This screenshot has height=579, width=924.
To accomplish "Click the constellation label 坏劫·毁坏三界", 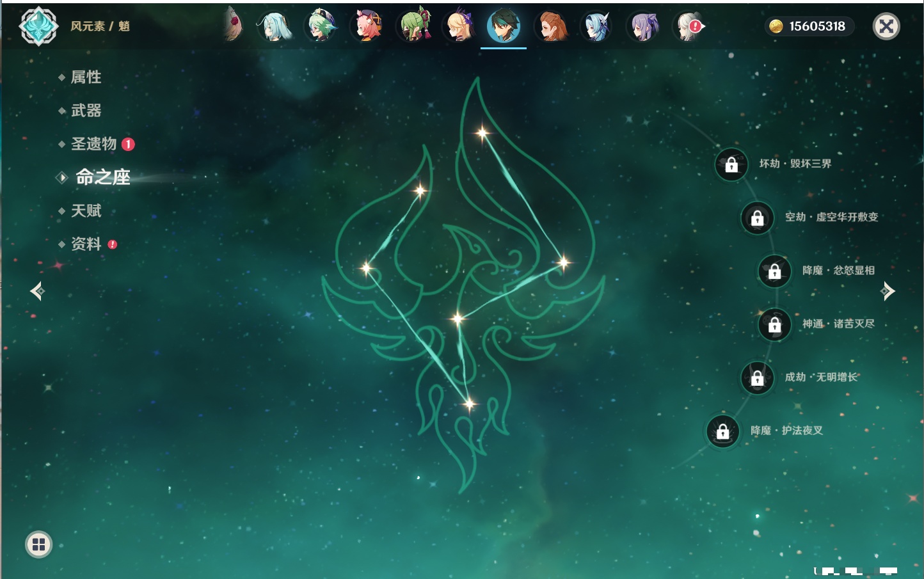I will (x=795, y=164).
